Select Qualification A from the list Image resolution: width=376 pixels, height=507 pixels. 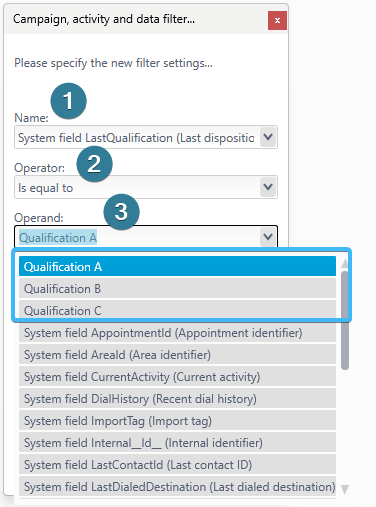click(177, 266)
